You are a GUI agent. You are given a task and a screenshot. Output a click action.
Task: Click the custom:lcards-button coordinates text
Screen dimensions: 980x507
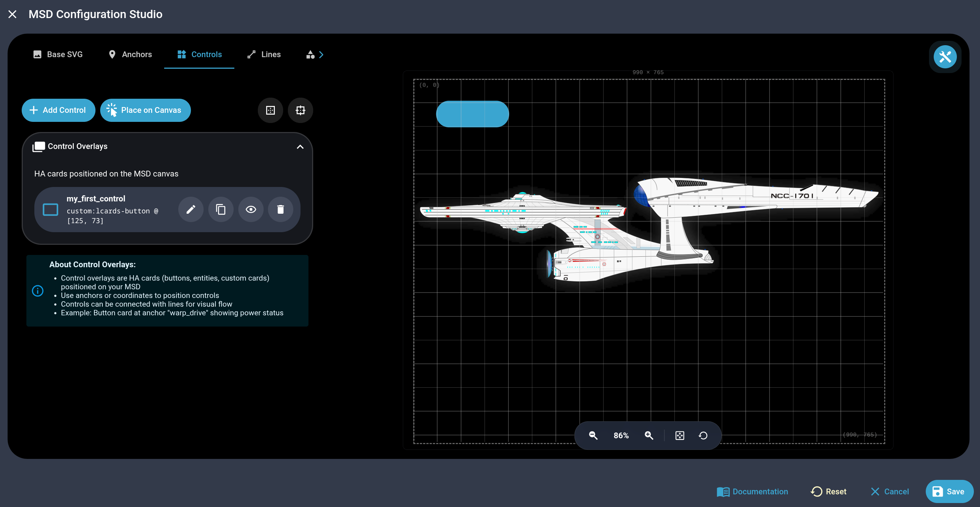pyautogui.click(x=112, y=216)
